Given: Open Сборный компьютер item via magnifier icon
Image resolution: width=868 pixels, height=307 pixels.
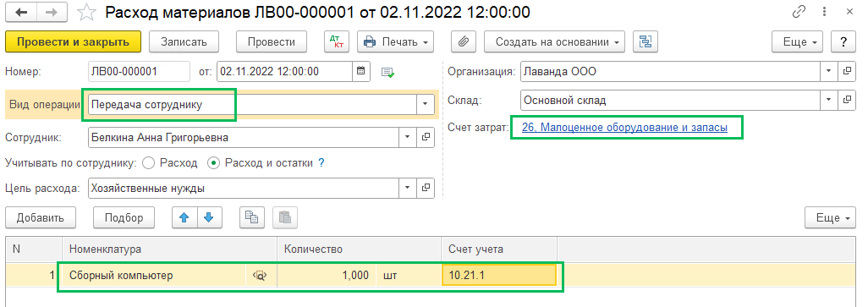Looking at the screenshot, I should point(261,276).
